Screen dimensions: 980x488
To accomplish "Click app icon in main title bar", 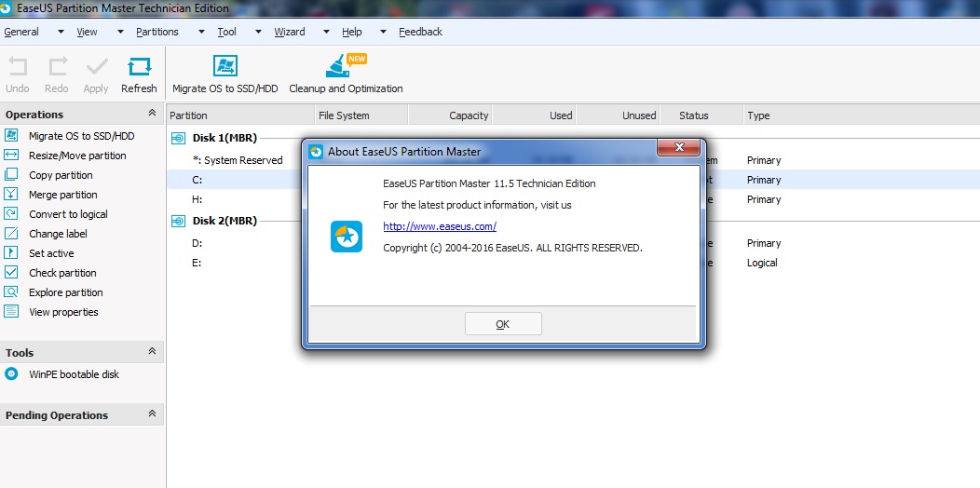I will [x=6, y=8].
